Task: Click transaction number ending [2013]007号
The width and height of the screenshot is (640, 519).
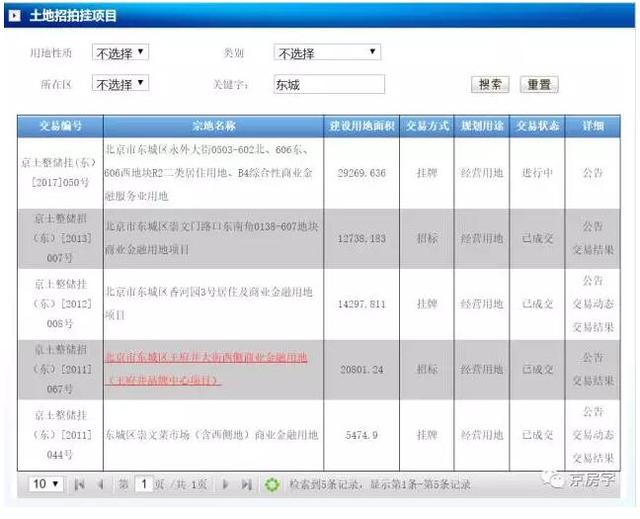Action: 60,238
